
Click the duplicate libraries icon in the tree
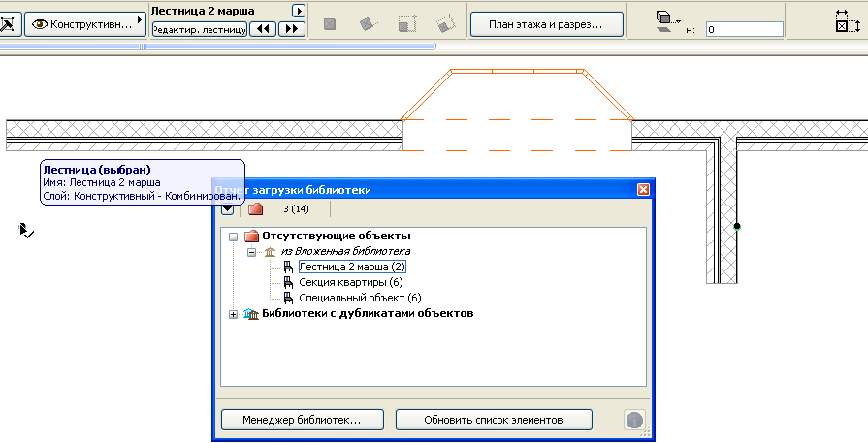coord(251,313)
